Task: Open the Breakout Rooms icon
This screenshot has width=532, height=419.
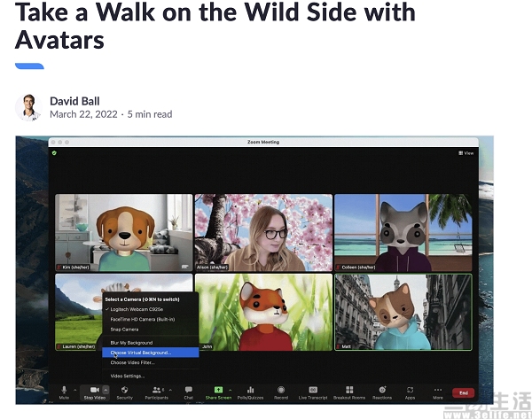Action: (349, 390)
